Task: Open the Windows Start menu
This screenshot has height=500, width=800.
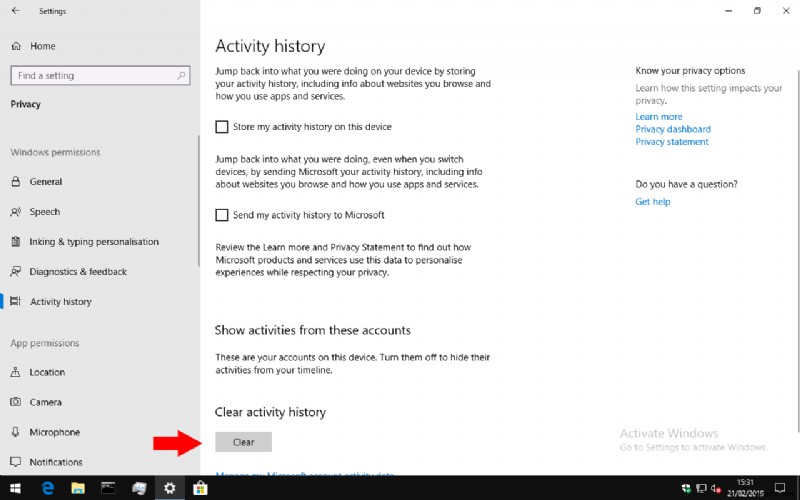Action: tap(15, 488)
